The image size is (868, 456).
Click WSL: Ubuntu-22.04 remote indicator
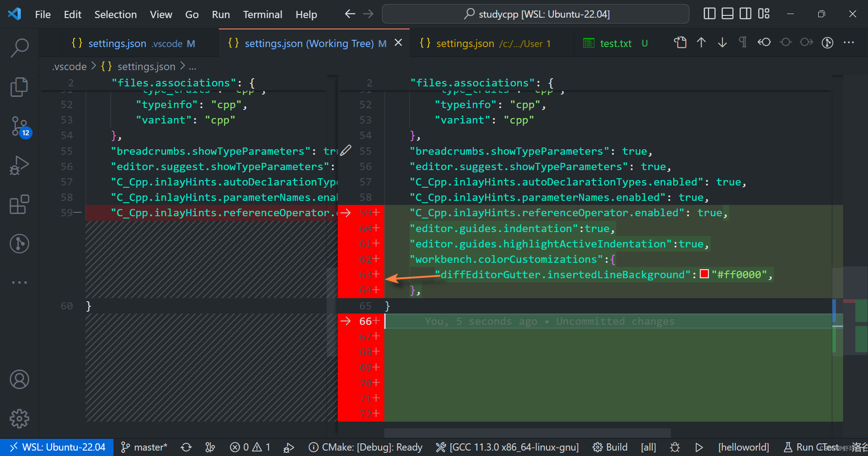click(57, 447)
